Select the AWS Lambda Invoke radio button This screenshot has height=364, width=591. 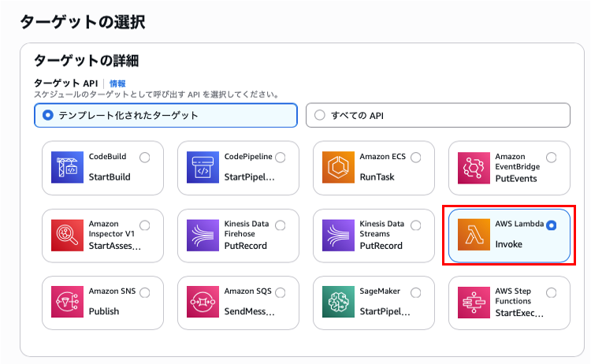click(552, 225)
